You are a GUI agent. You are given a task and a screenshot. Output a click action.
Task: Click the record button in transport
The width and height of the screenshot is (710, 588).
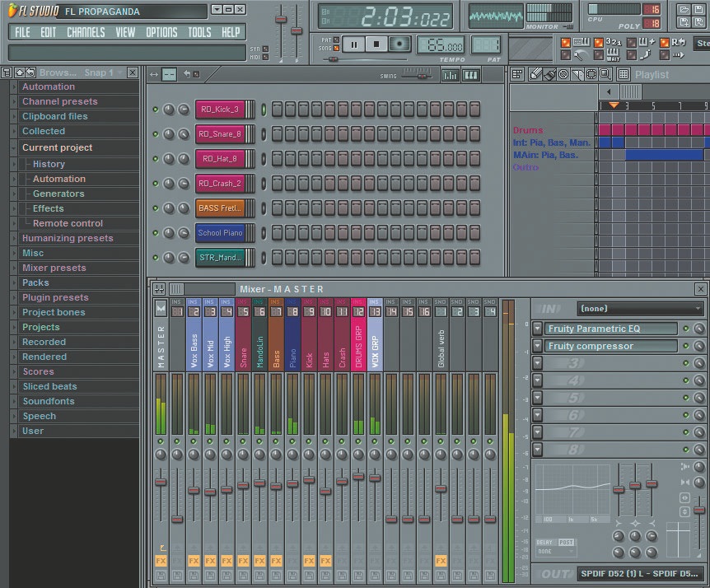(399, 44)
